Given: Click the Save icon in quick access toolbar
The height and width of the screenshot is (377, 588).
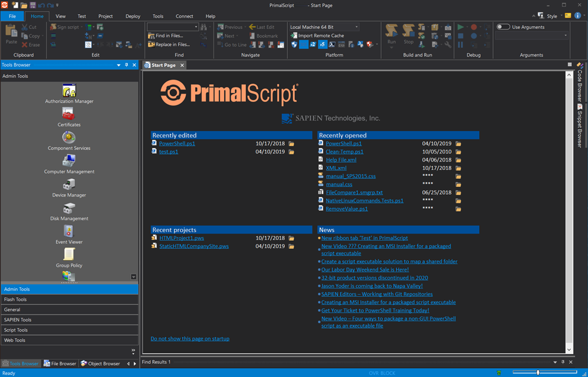Looking at the screenshot, I should (x=32, y=5).
